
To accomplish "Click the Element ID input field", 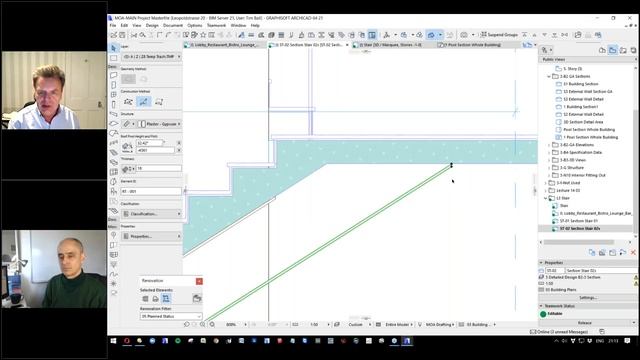I will coord(151,191).
